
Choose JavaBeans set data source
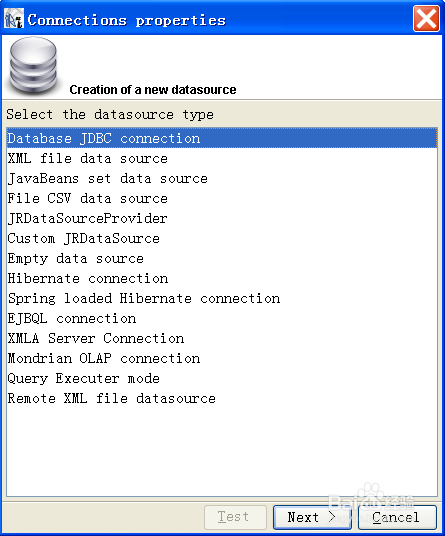(x=222, y=178)
